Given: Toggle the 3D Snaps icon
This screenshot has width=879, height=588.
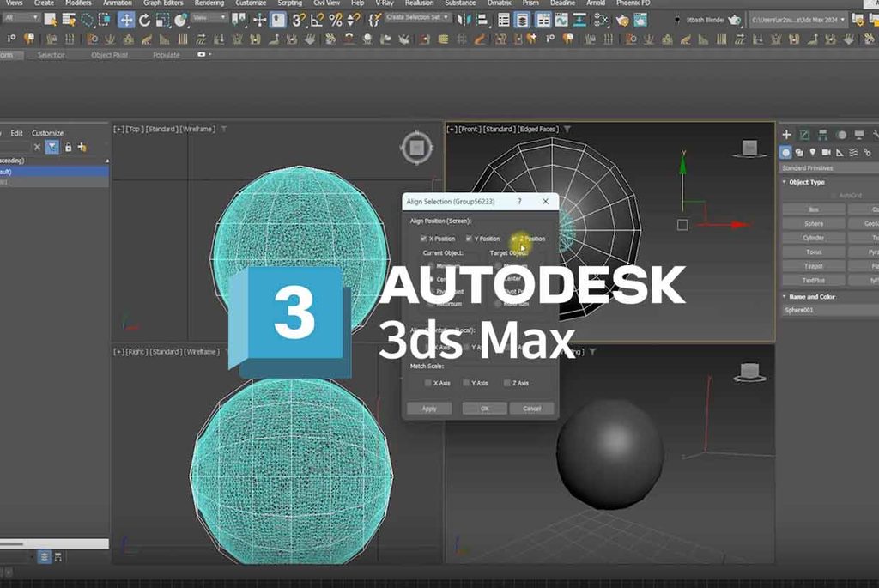Looking at the screenshot, I should tap(299, 21).
